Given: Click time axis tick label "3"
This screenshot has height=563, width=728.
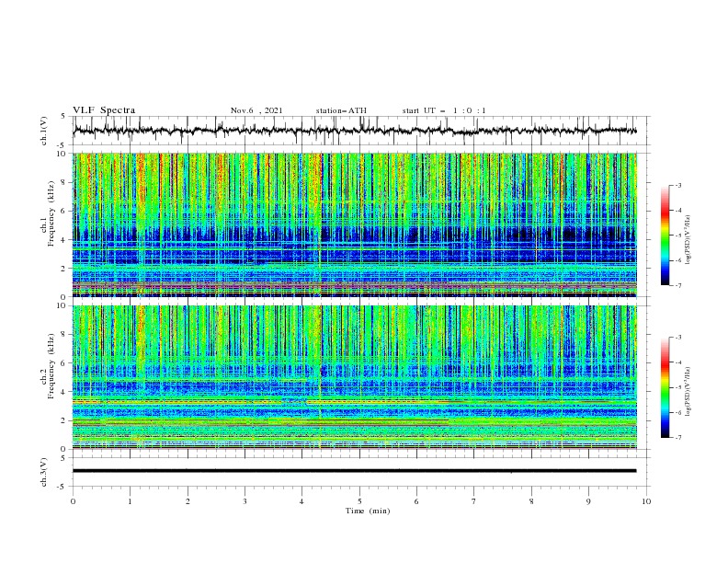Looking at the screenshot, I should [x=245, y=501].
